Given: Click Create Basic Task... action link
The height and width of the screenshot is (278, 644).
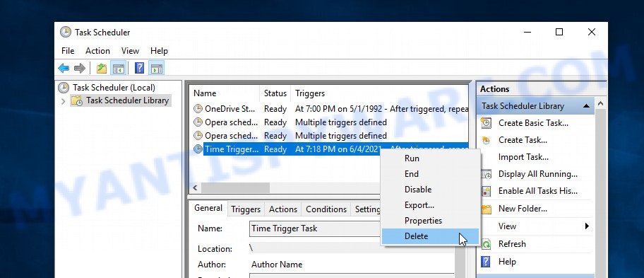Looking at the screenshot, I should pos(533,123).
